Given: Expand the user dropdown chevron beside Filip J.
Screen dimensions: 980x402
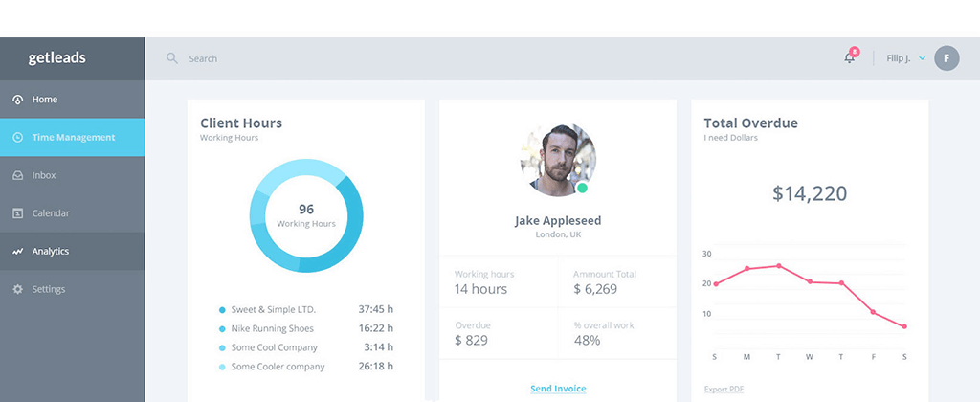Looking at the screenshot, I should tap(922, 58).
